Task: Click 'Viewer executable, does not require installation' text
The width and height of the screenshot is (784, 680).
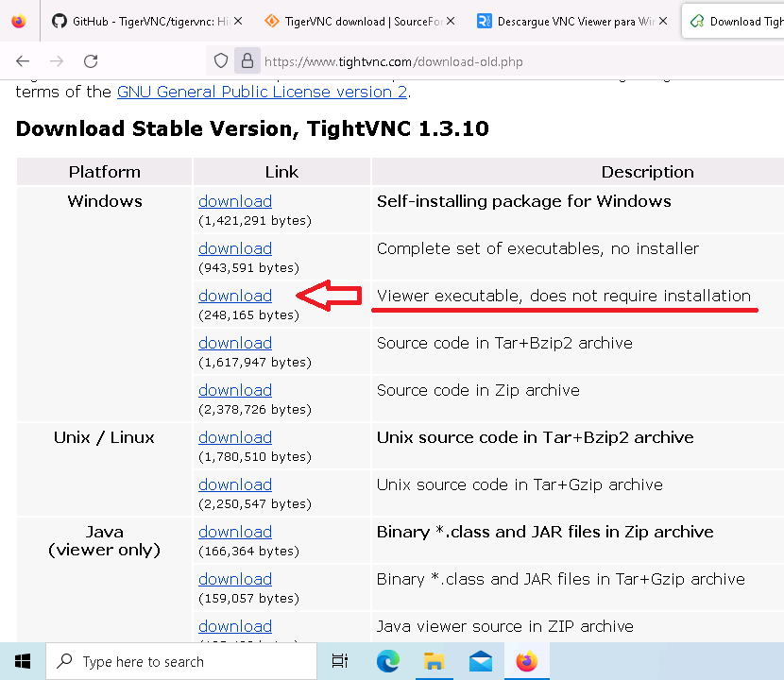Action: point(564,296)
